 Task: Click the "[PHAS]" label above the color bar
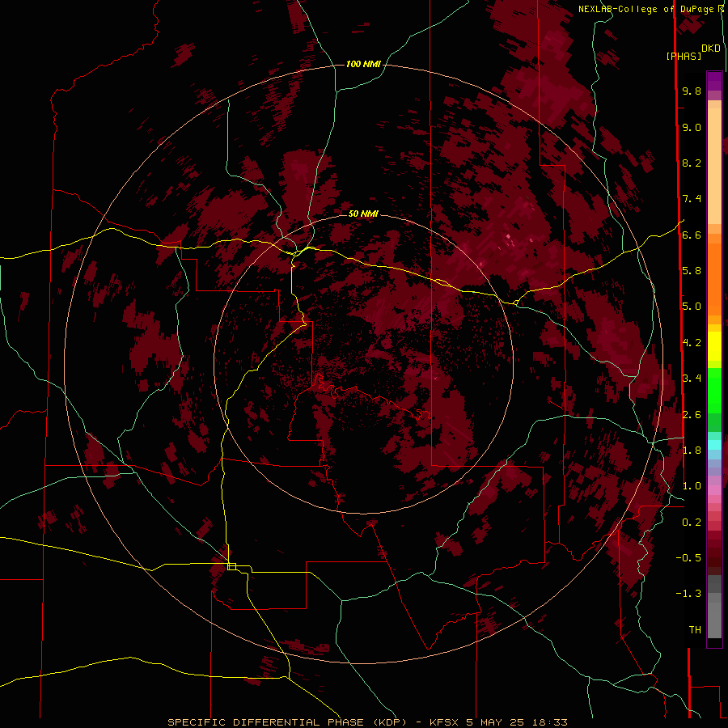[684, 57]
